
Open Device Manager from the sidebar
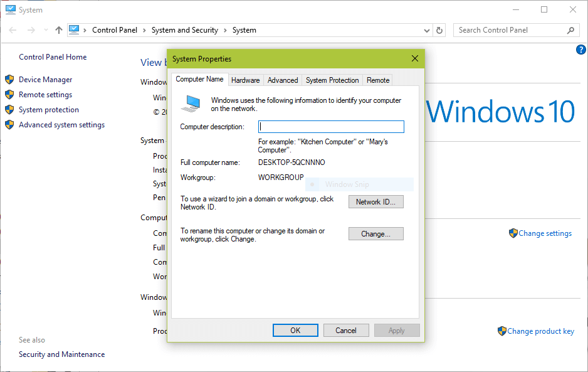tap(45, 80)
